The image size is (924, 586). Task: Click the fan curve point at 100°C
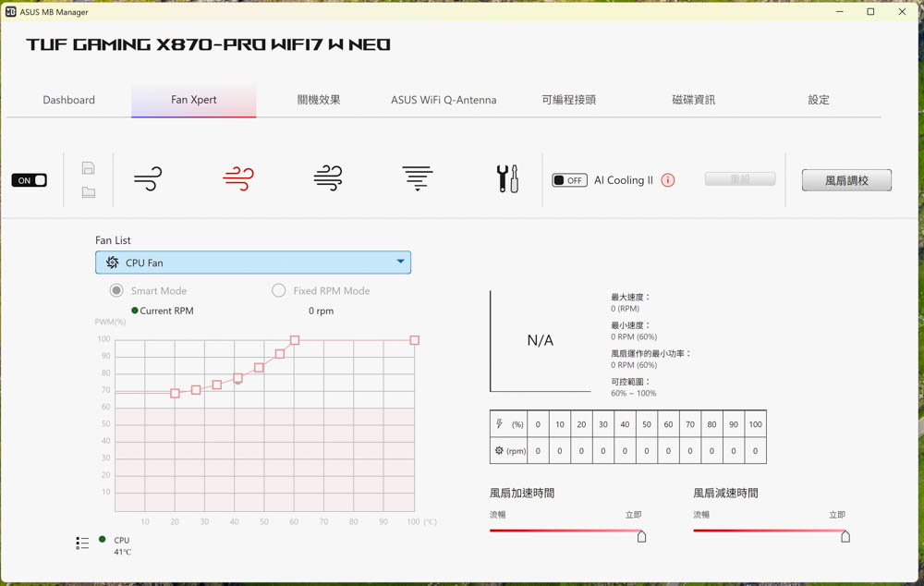point(415,340)
